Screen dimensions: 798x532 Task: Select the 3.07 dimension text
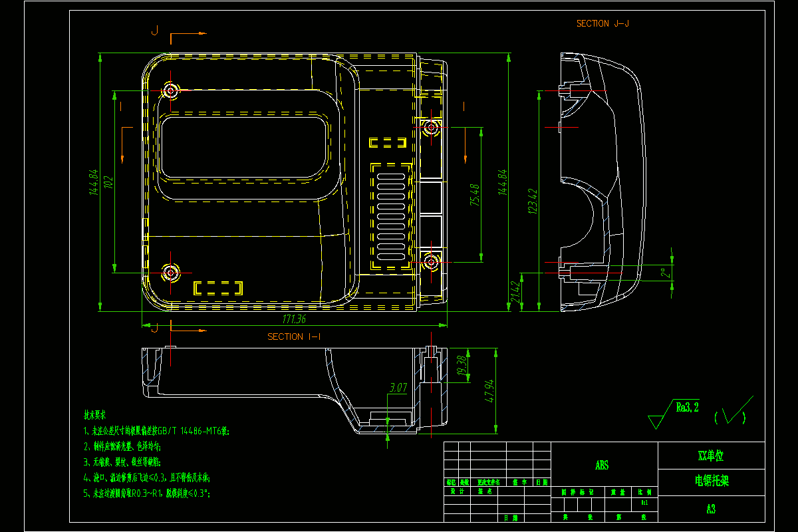coord(398,387)
